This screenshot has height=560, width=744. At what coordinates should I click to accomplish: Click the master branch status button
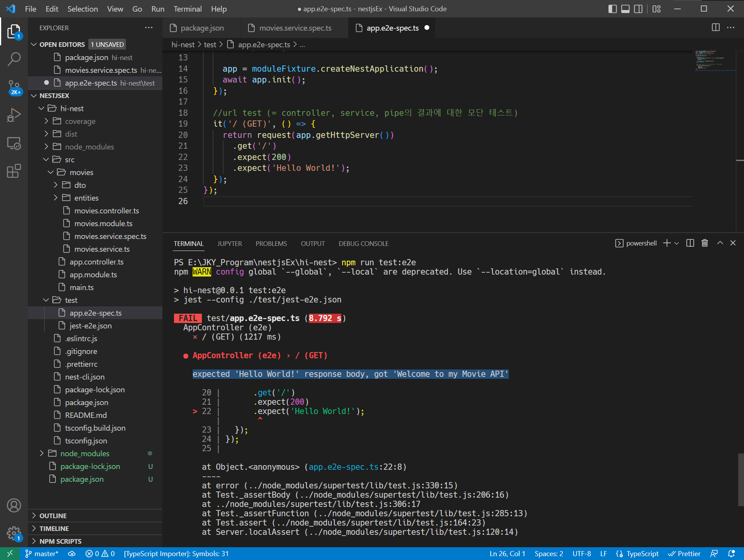(42, 554)
